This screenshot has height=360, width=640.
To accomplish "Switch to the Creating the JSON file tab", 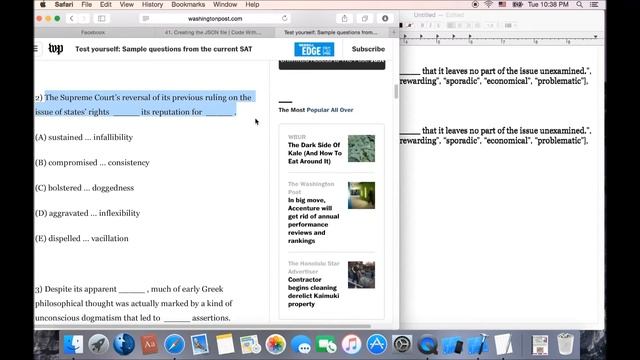I will click(x=212, y=32).
